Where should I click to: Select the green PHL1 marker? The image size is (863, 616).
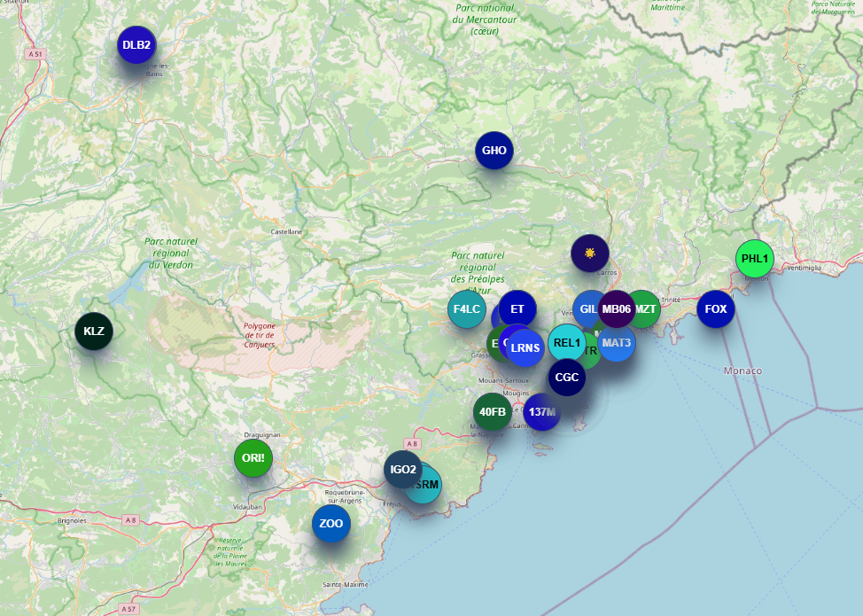tap(755, 259)
